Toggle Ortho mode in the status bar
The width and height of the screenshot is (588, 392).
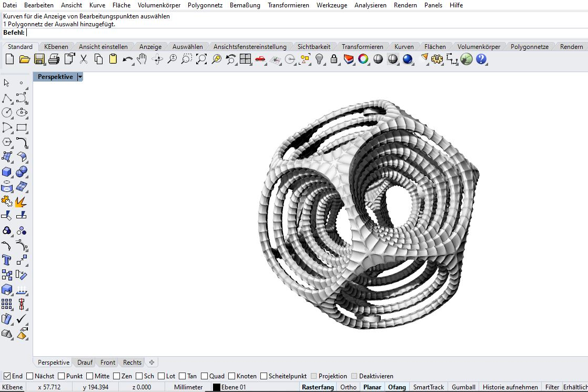click(x=348, y=387)
